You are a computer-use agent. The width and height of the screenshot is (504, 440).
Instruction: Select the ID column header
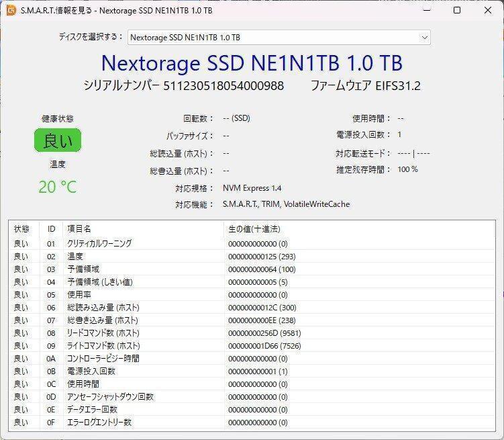[52, 229]
